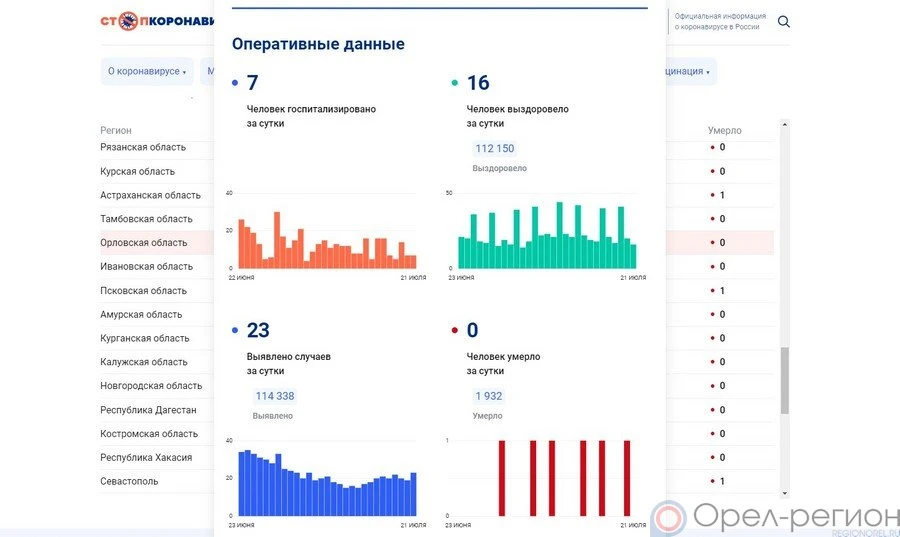Viewport: 900px width, 537px height.
Task: Click the blue dot beside hospitalized count 7
Action: coord(235,84)
